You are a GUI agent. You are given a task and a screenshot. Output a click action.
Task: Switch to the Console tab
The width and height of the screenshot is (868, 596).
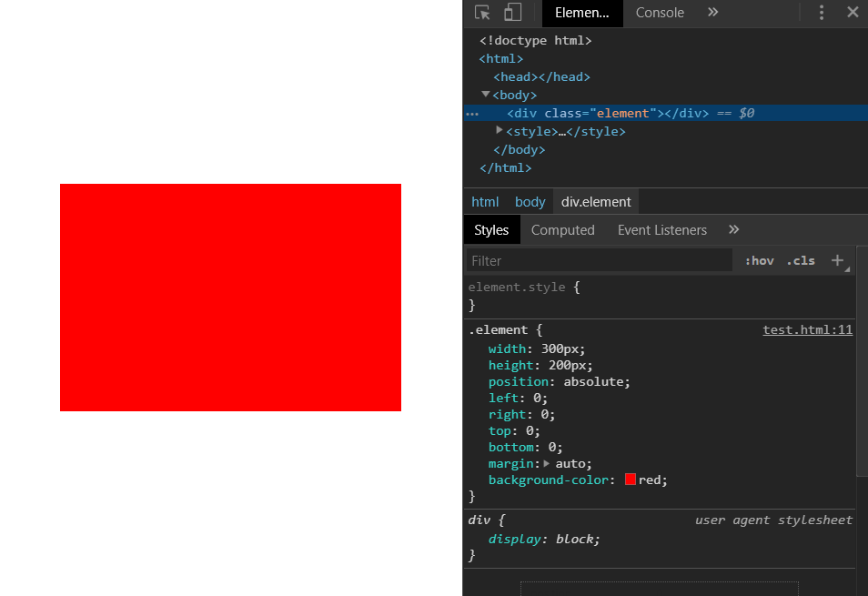660,13
